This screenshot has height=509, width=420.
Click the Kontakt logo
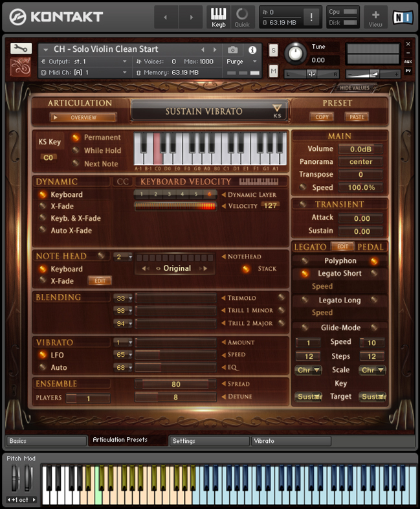[x=56, y=17]
